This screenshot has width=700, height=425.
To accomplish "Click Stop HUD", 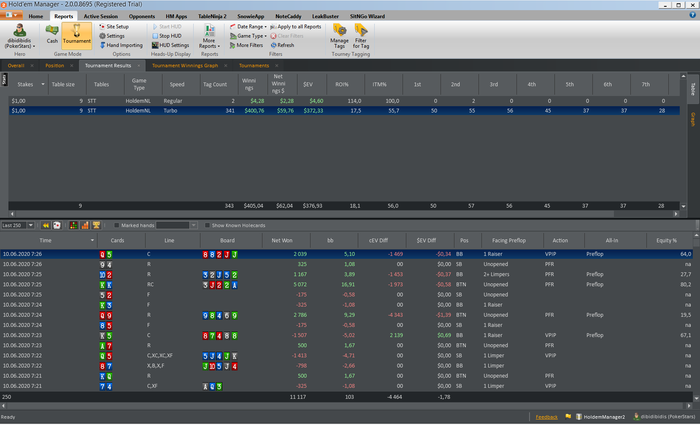I will 166,36.
